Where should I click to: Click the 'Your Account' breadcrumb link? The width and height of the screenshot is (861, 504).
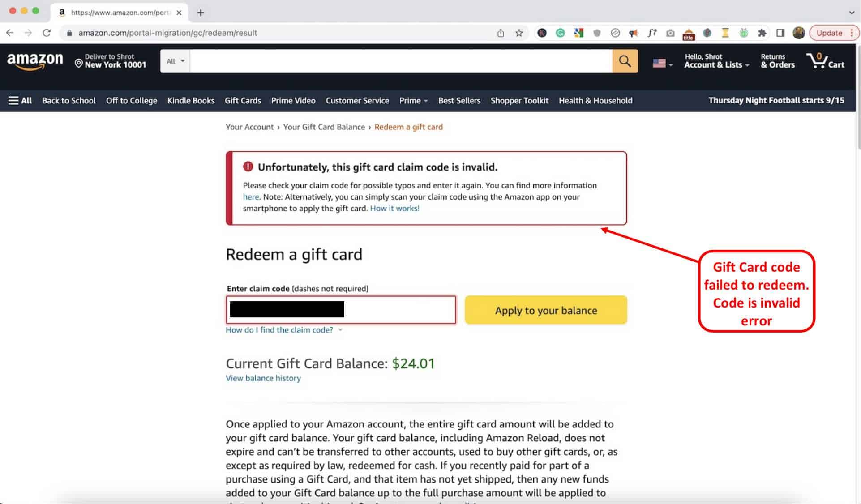click(x=249, y=127)
